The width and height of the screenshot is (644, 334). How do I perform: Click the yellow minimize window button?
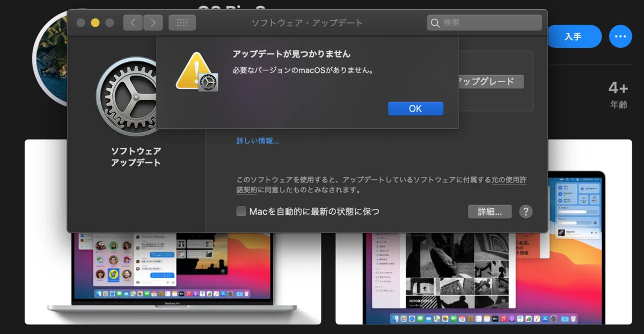tap(95, 23)
